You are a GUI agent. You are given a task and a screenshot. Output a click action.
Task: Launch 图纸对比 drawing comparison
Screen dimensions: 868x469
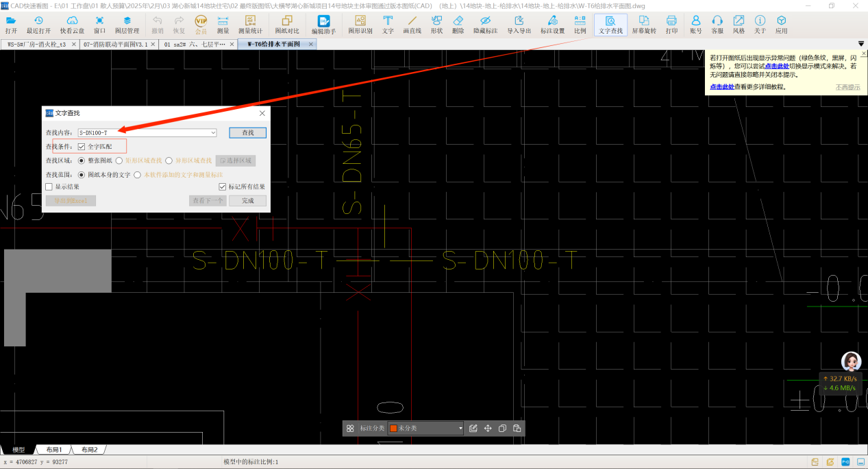287,25
